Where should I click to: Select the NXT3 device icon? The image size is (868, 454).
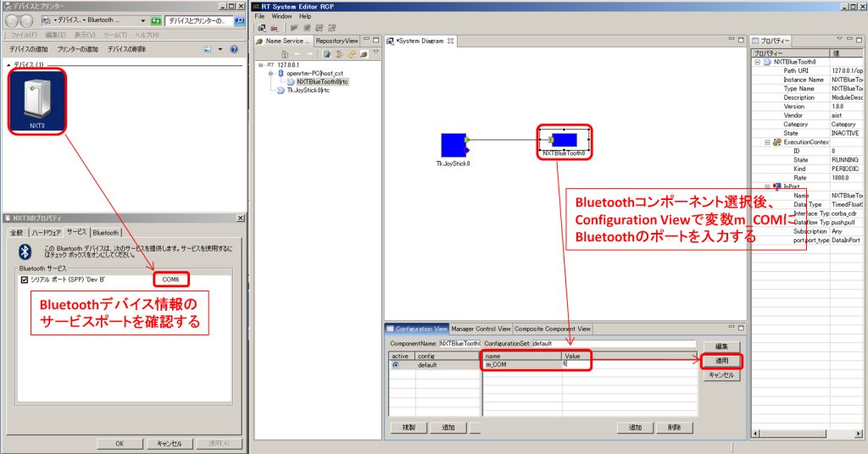(37, 102)
